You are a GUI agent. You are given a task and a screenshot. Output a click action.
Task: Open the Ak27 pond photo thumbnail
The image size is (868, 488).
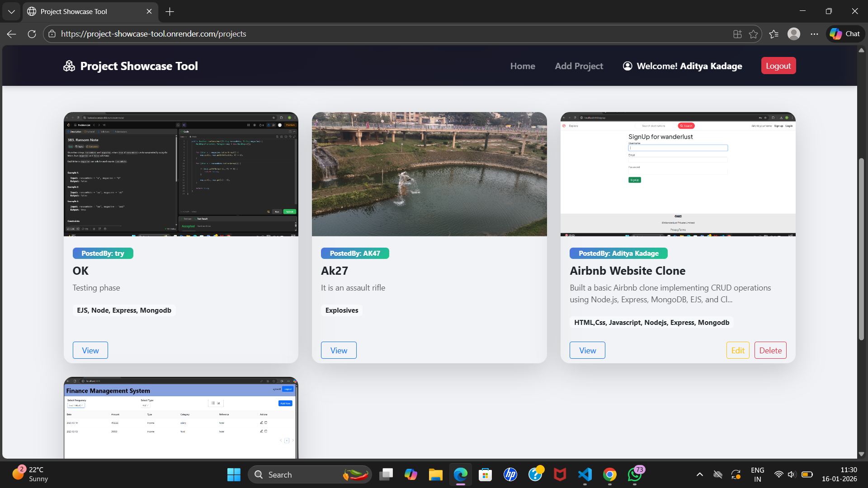pyautogui.click(x=429, y=174)
